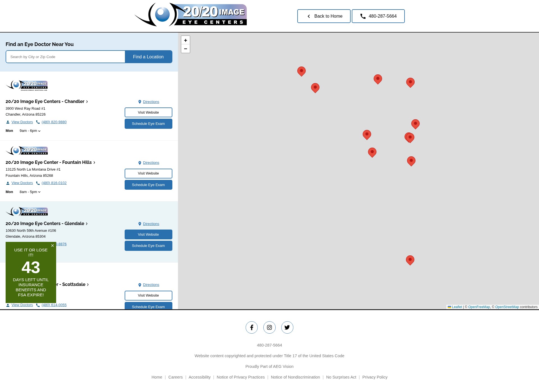The width and height of the screenshot is (539, 392).
Task: Open the Fountain Hills location title link
Action: tap(51, 162)
